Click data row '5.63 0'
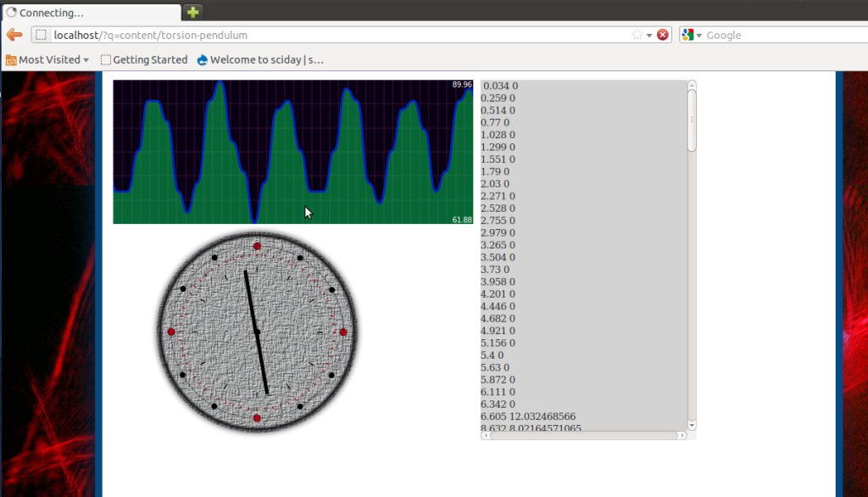Image resolution: width=868 pixels, height=497 pixels. click(495, 367)
